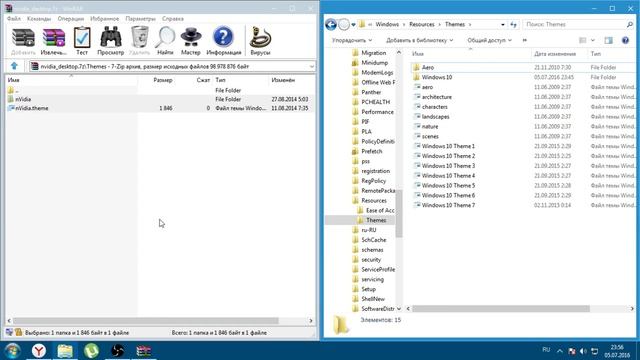Open File Explorer from the taskbar
The image size is (640, 360).
pyautogui.click(x=65, y=351)
